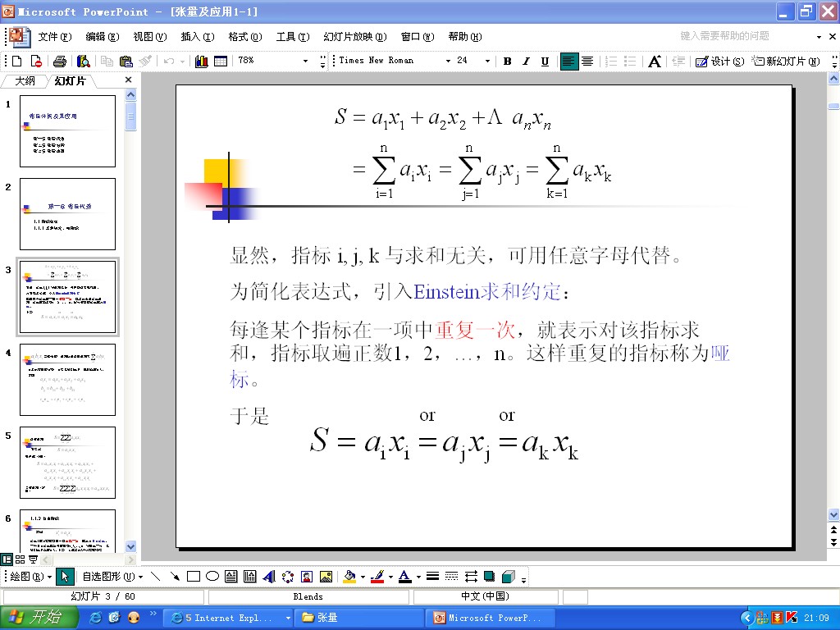Click the Select Objects pointer tool
840x630 pixels.
64,577
